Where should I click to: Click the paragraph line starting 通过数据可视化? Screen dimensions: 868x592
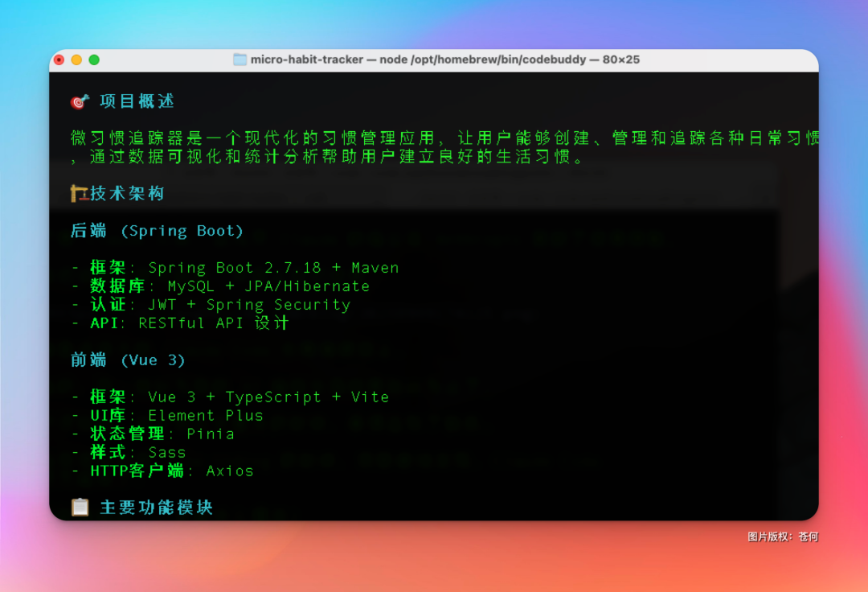tap(328, 157)
